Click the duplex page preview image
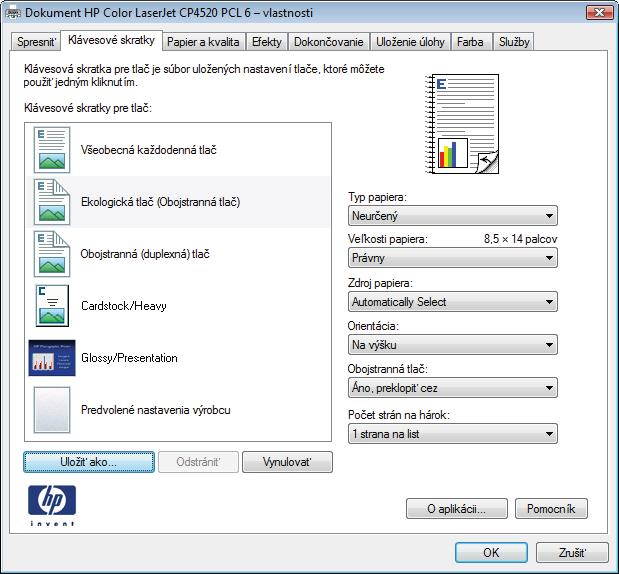This screenshot has width=619, height=574. (x=462, y=124)
